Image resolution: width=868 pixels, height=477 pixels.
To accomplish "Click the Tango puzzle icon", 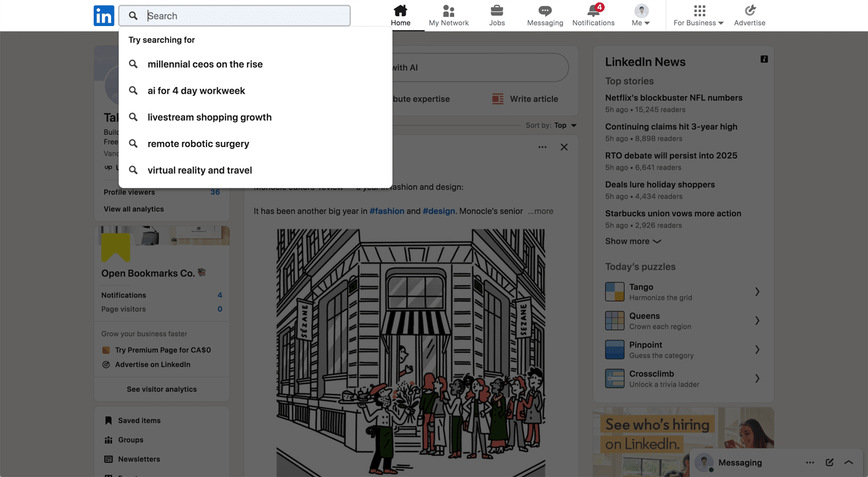I will click(615, 292).
